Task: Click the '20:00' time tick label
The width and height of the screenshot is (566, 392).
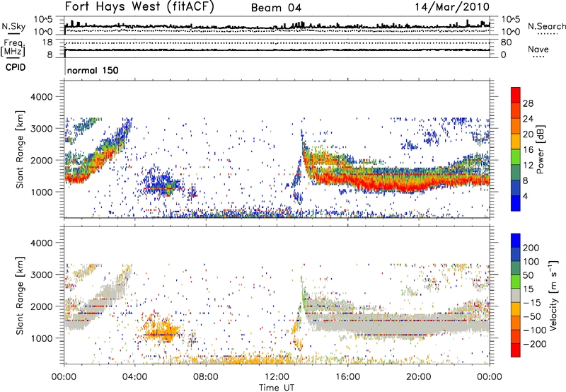Action: (x=418, y=377)
